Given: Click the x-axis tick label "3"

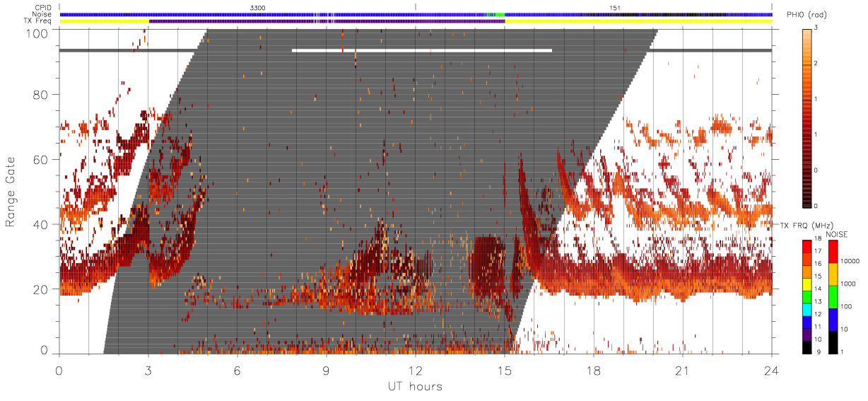Looking at the screenshot, I should click(x=148, y=370).
